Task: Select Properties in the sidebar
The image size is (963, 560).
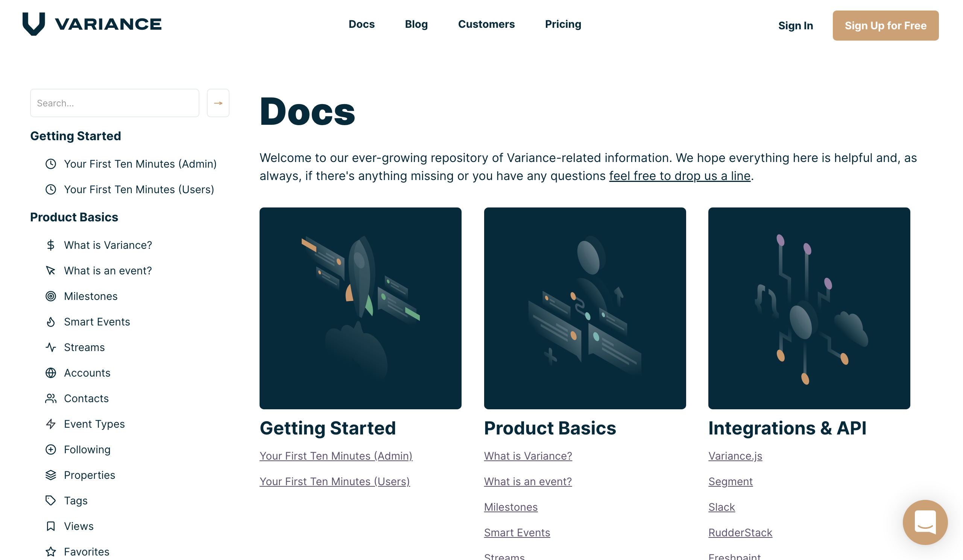Action: pos(90,475)
